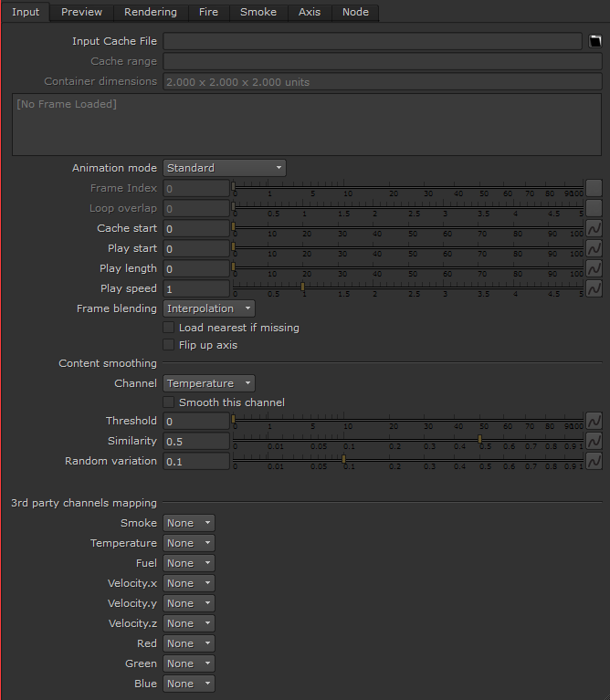Screen dimensions: 610x700
Task: Click Play length animation curve icon
Action: pyautogui.click(x=594, y=268)
